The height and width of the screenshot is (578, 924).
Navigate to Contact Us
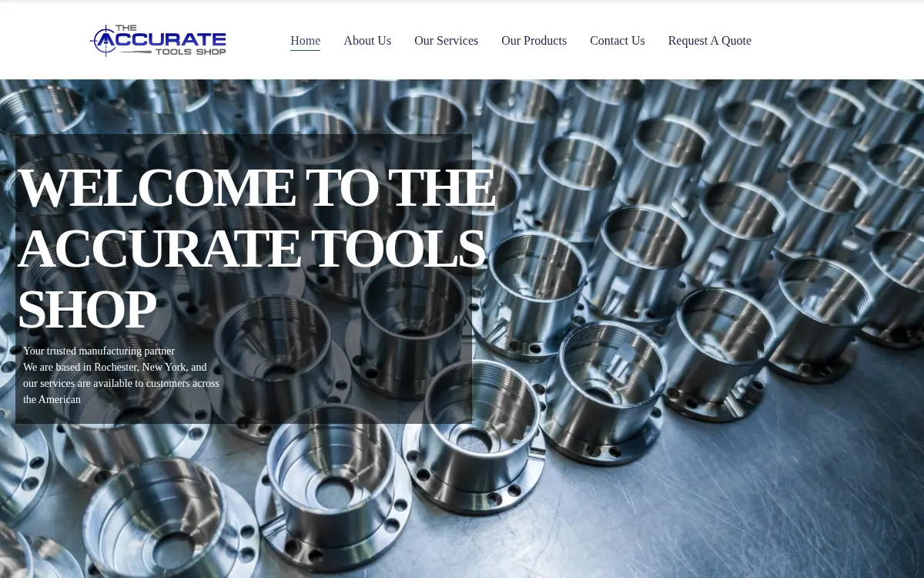coord(618,41)
